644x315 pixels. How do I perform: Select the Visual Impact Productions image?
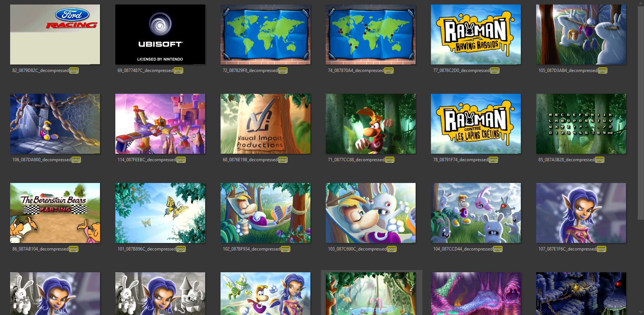(265, 124)
